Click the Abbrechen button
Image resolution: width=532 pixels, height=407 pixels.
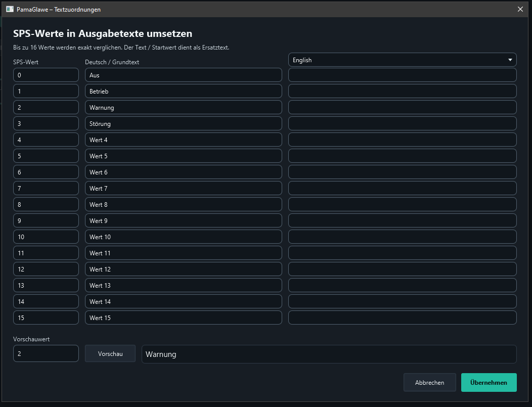pos(429,382)
